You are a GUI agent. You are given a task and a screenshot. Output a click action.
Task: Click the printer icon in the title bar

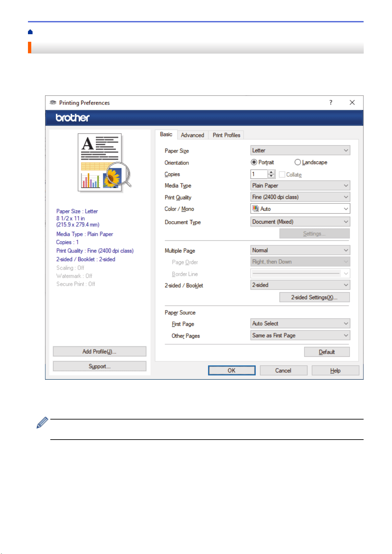(53, 103)
